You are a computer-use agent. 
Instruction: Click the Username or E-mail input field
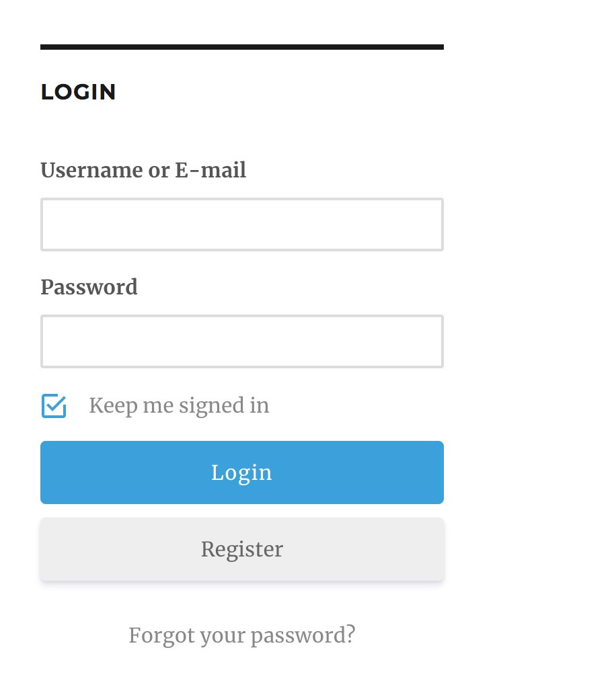point(241,224)
